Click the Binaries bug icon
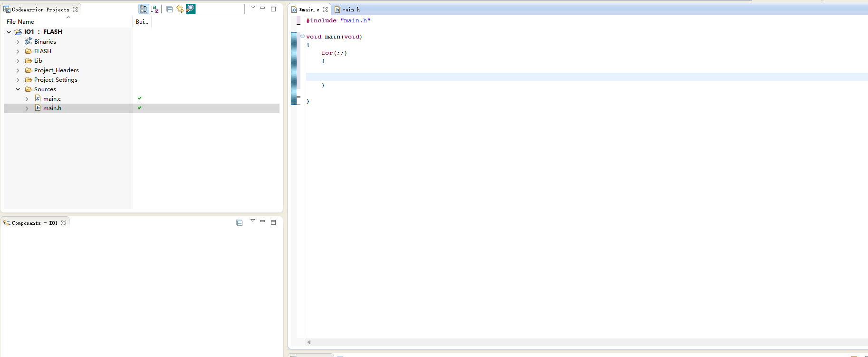The image size is (868, 357). pyautogui.click(x=29, y=41)
